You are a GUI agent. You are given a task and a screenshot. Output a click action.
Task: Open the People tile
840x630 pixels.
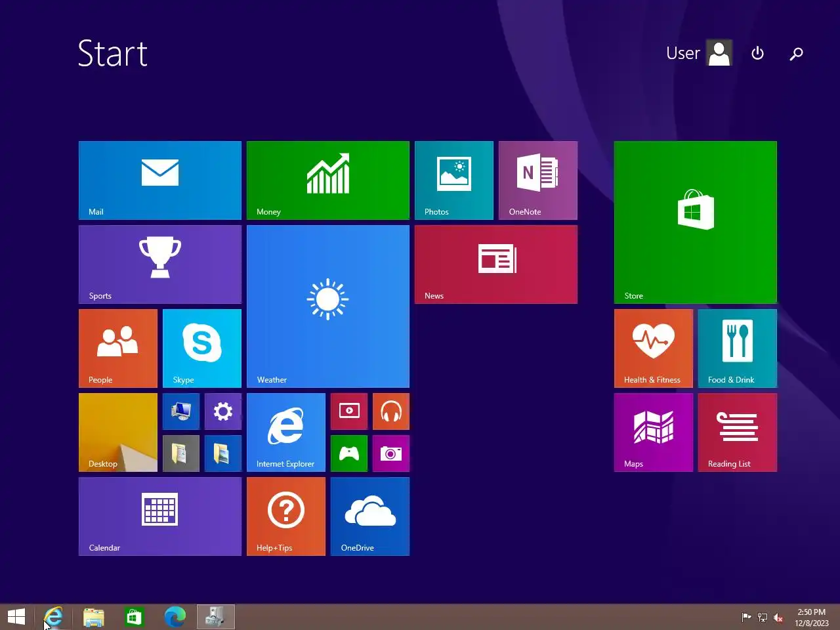[x=118, y=348]
